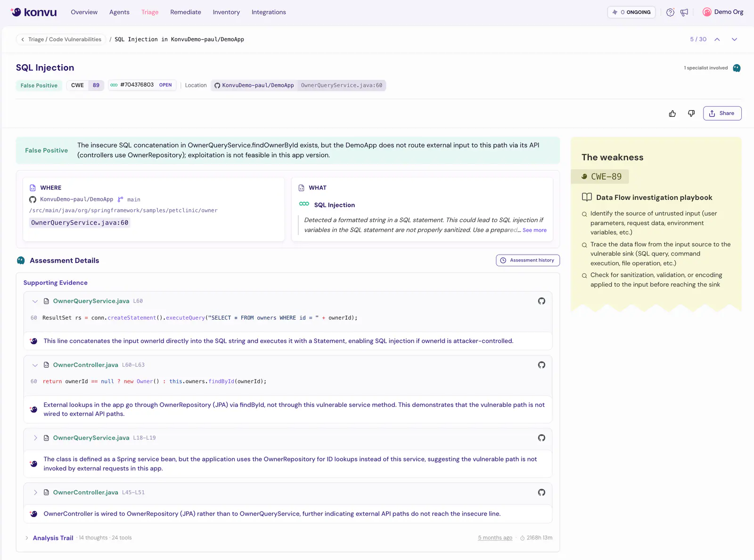Click the duration clock icon near 2168h 13m
Viewport: 754px width, 560px height.
522,538
